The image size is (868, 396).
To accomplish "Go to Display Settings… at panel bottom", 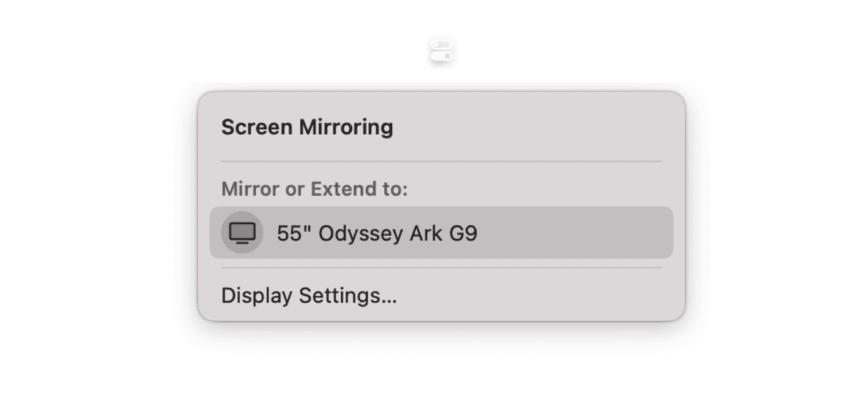I will 309,295.
